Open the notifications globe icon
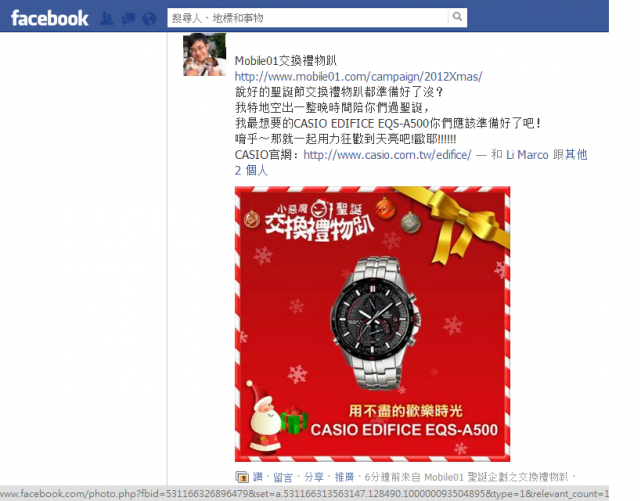The width and height of the screenshot is (640, 501). (149, 18)
